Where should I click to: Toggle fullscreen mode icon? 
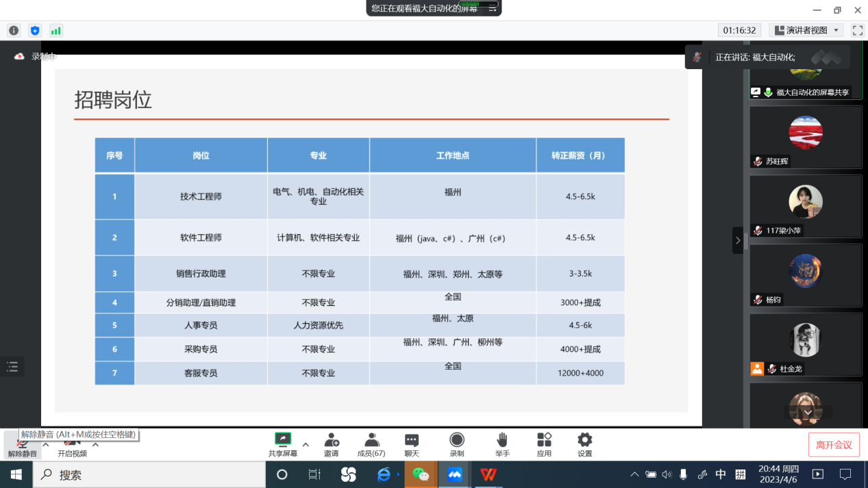[x=857, y=30]
